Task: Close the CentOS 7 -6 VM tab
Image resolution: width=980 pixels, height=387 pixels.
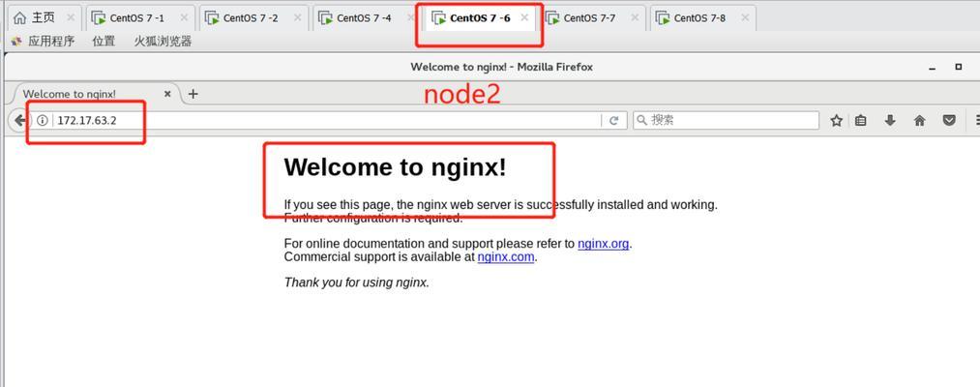Action: pos(525,17)
